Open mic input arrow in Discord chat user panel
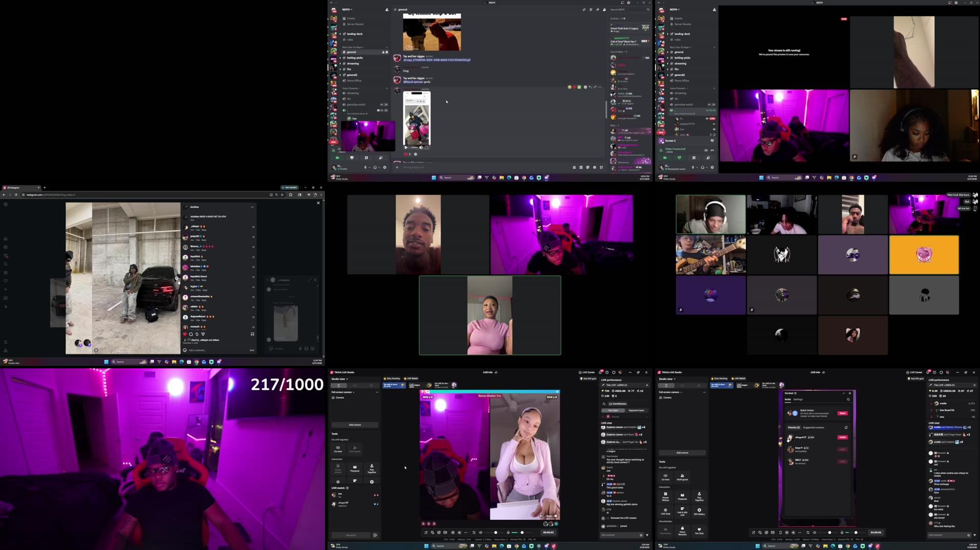The height and width of the screenshot is (550, 980). 369,167
